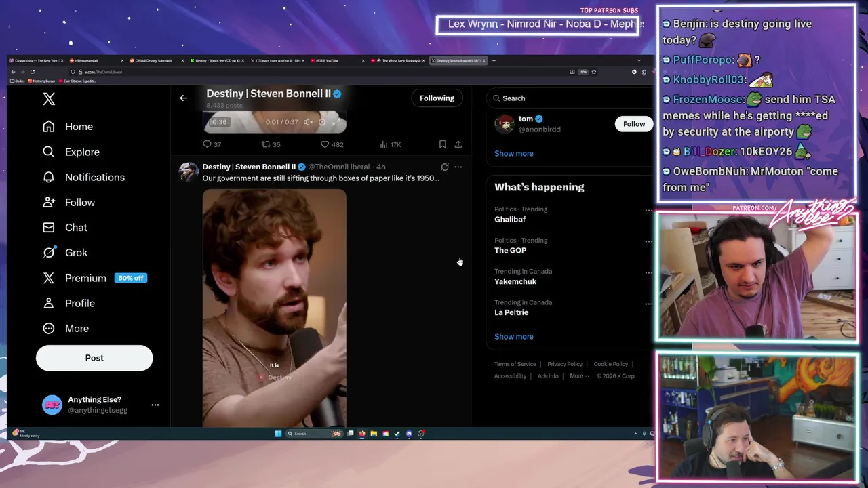Viewport: 868px width, 488px height.
Task: Open La Peltrie trending topic
Action: [511, 312]
